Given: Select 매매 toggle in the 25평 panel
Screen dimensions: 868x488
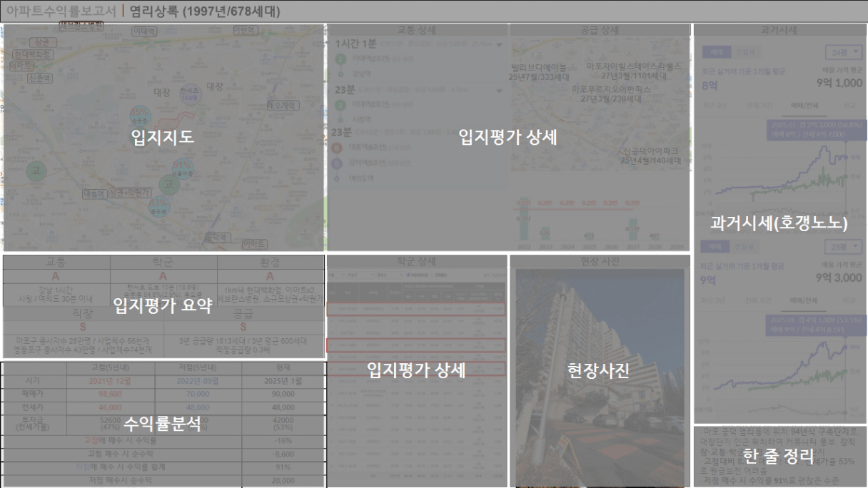Looking at the screenshot, I should 716,246.
